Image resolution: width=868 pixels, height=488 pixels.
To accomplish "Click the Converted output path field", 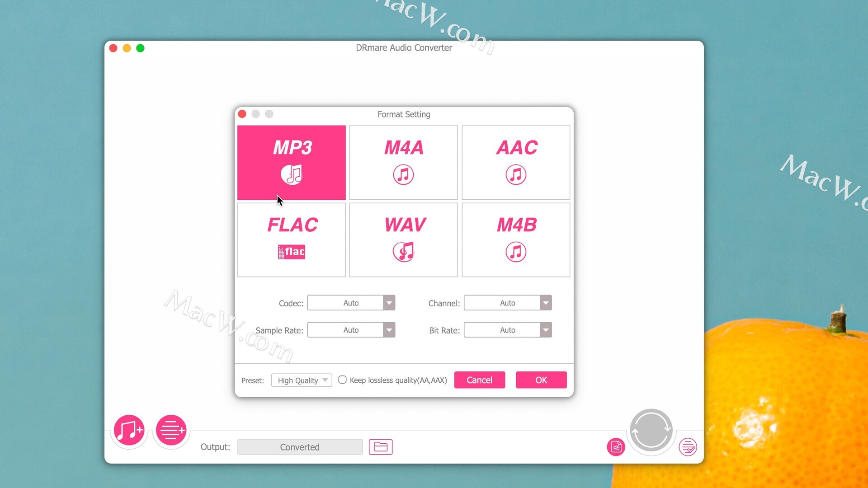I will tap(300, 447).
